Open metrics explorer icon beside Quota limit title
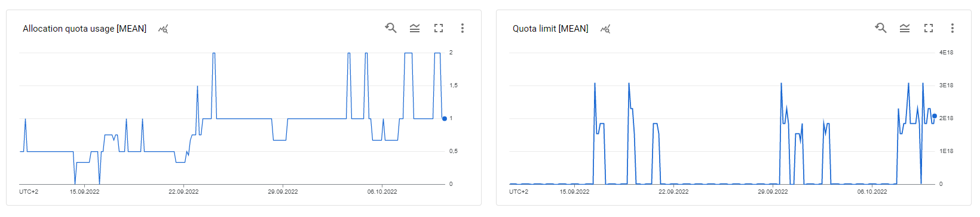This screenshot has height=217, width=980. point(605,29)
